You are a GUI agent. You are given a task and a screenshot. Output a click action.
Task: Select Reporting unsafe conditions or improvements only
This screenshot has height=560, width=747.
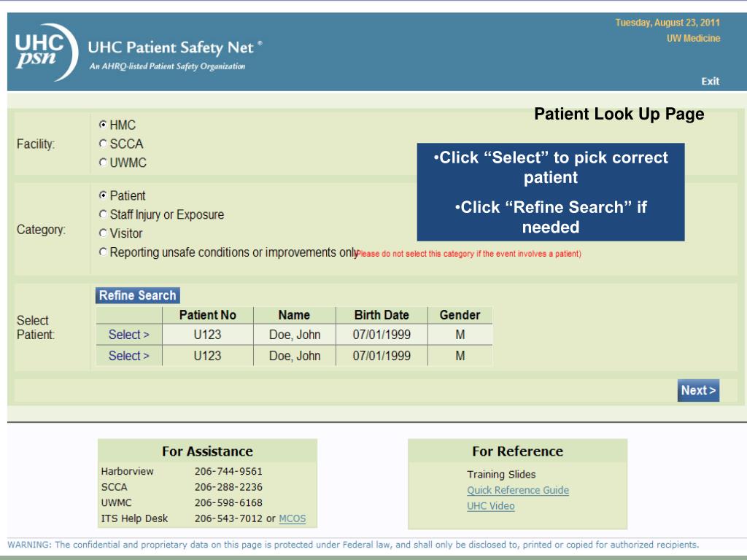103,252
